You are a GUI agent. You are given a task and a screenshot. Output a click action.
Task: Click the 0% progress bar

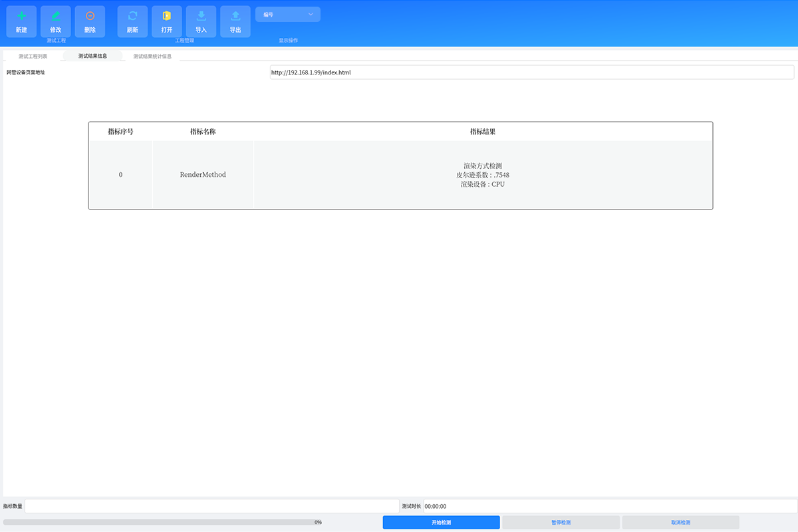[x=158, y=522]
